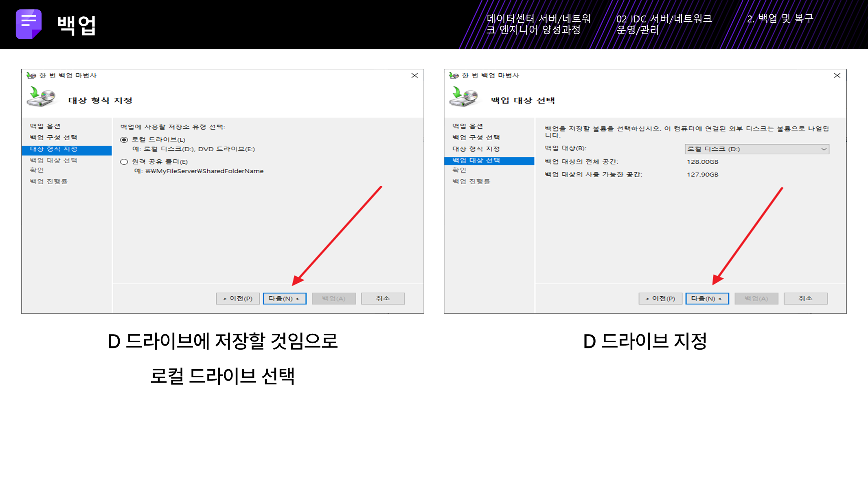The image size is (868, 489).
Task: Select 백업 구성 선택 step in right wizard
Action: coord(476,138)
